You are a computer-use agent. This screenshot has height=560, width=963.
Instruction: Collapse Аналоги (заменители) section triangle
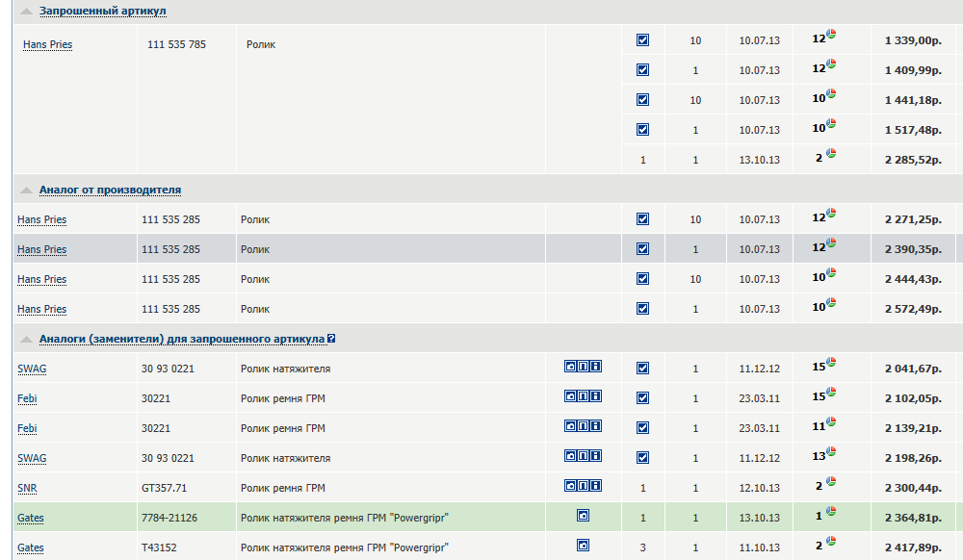26,340
